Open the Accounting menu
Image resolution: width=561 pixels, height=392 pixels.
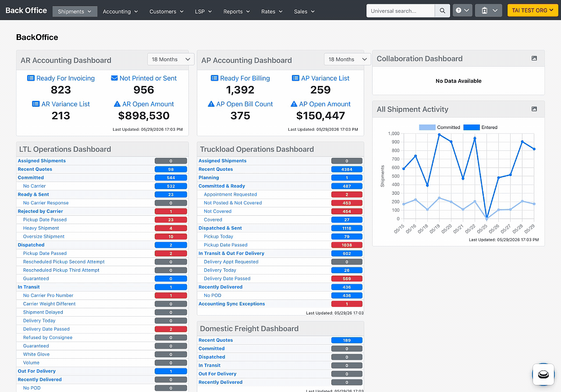point(121,11)
